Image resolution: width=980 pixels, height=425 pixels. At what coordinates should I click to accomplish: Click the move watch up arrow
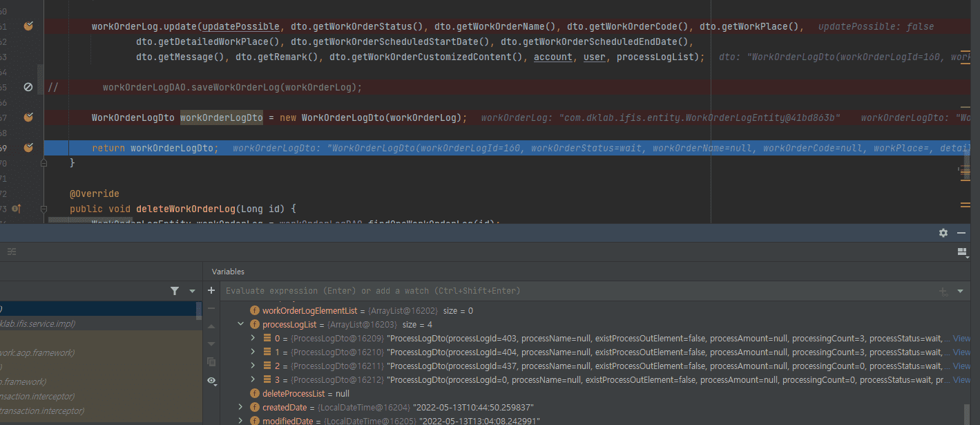(x=211, y=326)
